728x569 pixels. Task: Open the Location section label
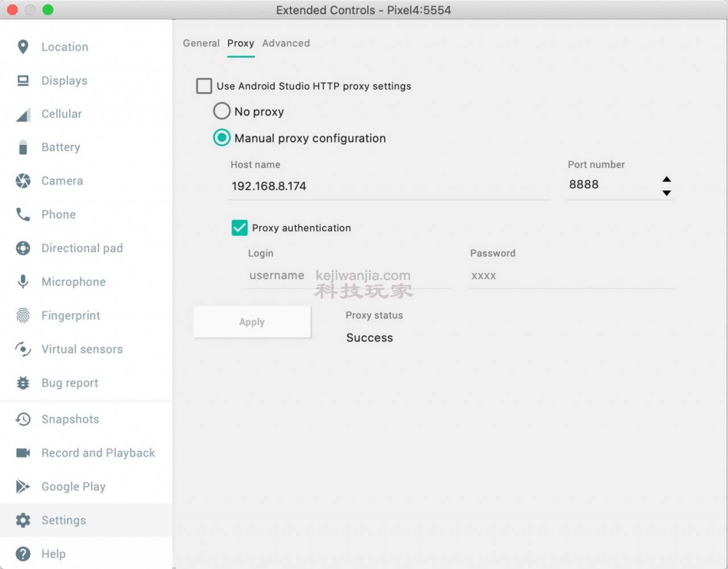click(65, 47)
